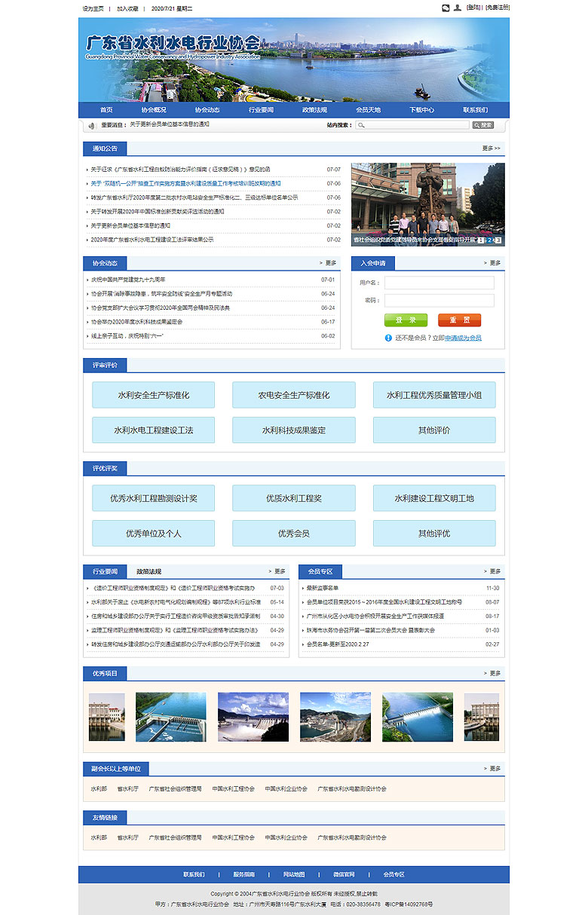Click the 用户名 input field

click(439, 283)
